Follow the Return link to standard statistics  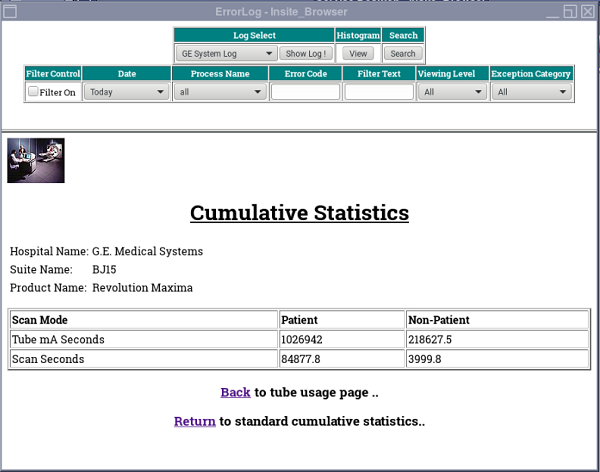(194, 421)
